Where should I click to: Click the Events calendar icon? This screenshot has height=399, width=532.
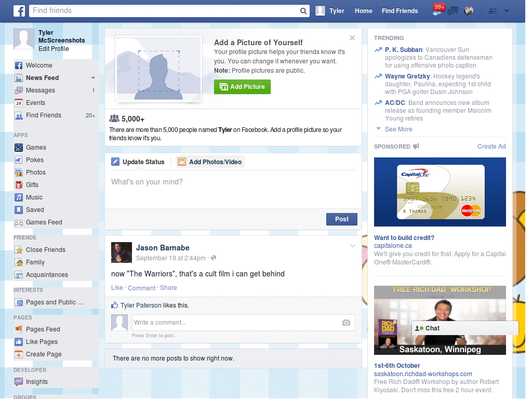point(19,103)
